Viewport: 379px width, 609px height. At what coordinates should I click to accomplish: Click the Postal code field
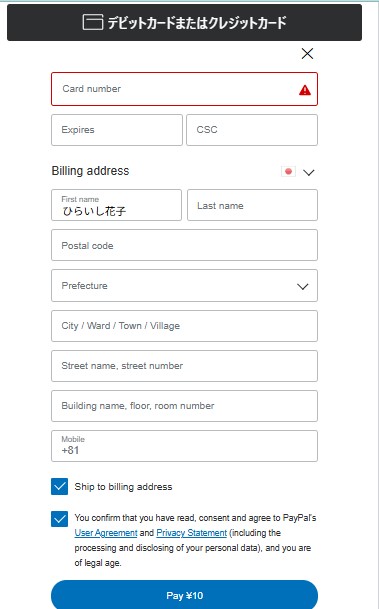(184, 245)
